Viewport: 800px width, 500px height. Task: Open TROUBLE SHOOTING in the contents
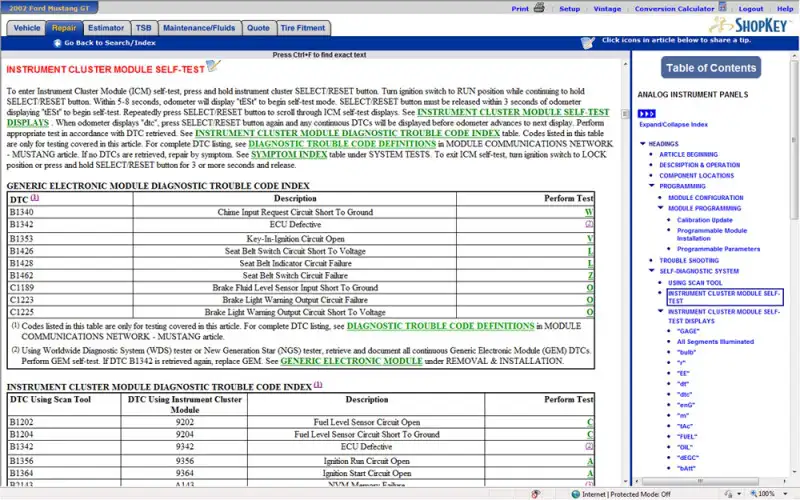(x=689, y=261)
